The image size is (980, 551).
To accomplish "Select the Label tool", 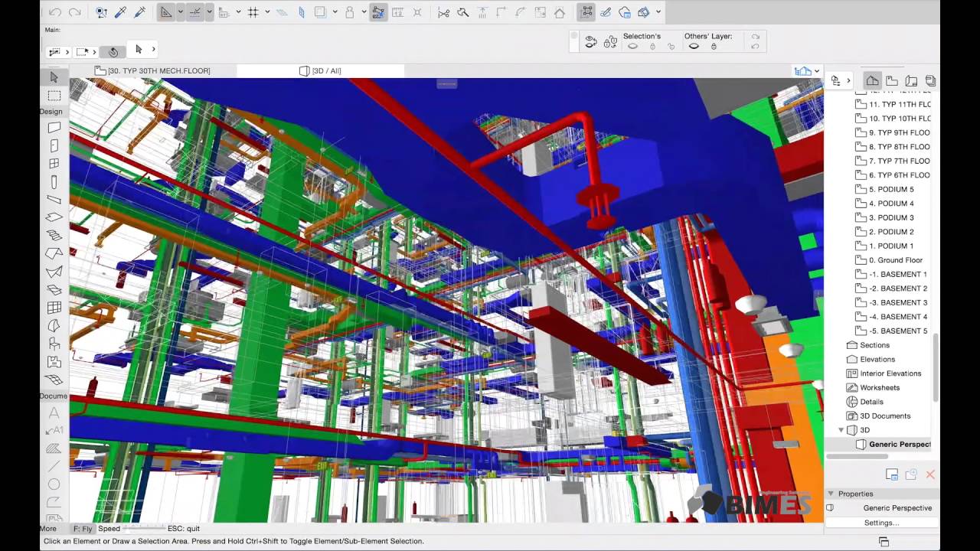I will pyautogui.click(x=54, y=430).
